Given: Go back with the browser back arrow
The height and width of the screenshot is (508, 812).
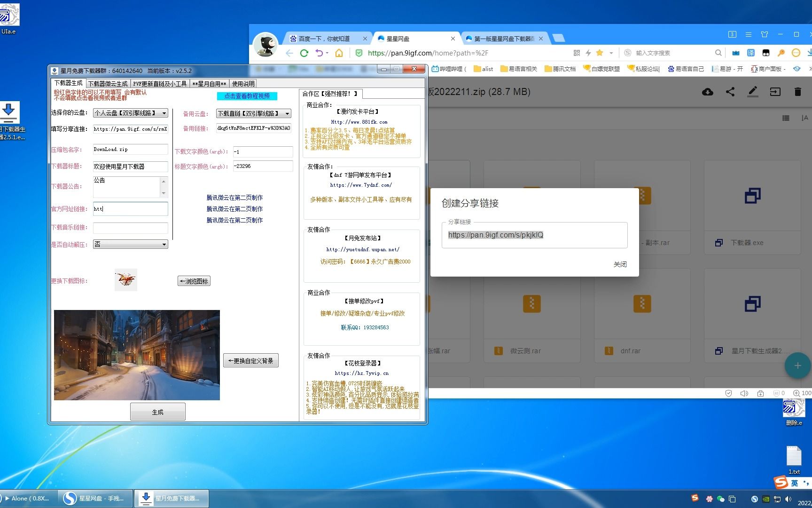Looking at the screenshot, I should click(x=289, y=53).
